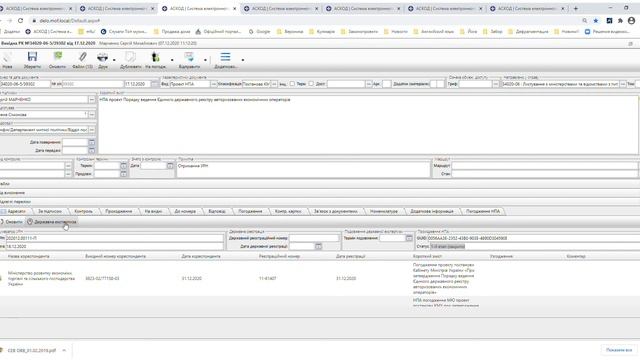Switch to the 'За підписом' tab

click(50, 211)
